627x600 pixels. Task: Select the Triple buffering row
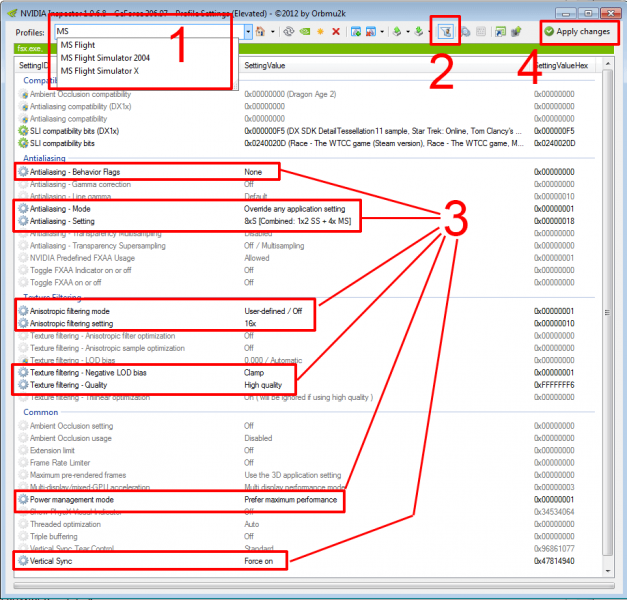tap(308, 536)
